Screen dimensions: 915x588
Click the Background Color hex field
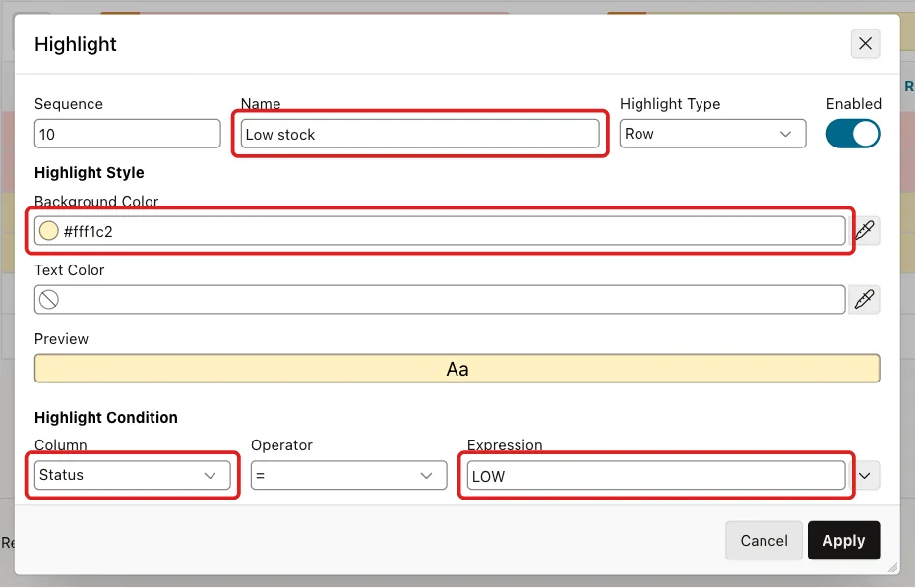[440, 231]
